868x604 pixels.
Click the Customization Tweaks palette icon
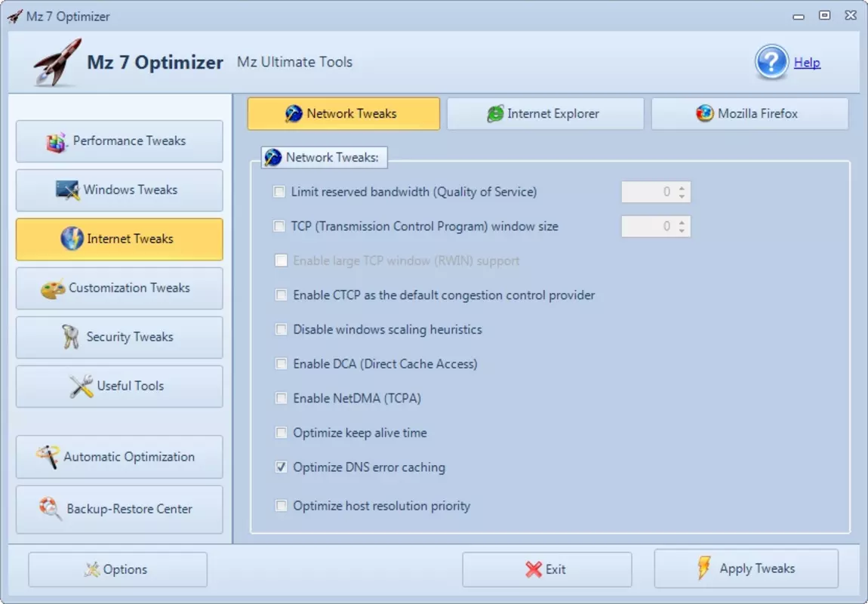click(x=53, y=288)
